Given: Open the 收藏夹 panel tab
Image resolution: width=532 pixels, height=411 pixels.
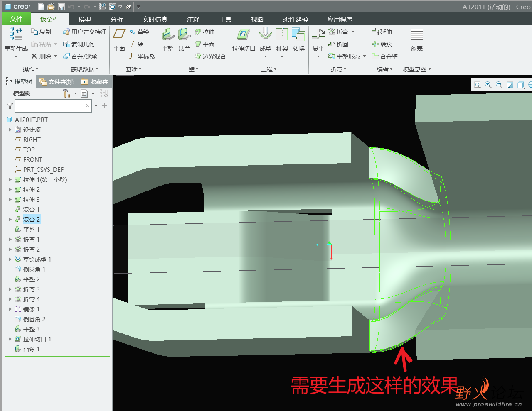Looking at the screenshot, I should tap(95, 82).
